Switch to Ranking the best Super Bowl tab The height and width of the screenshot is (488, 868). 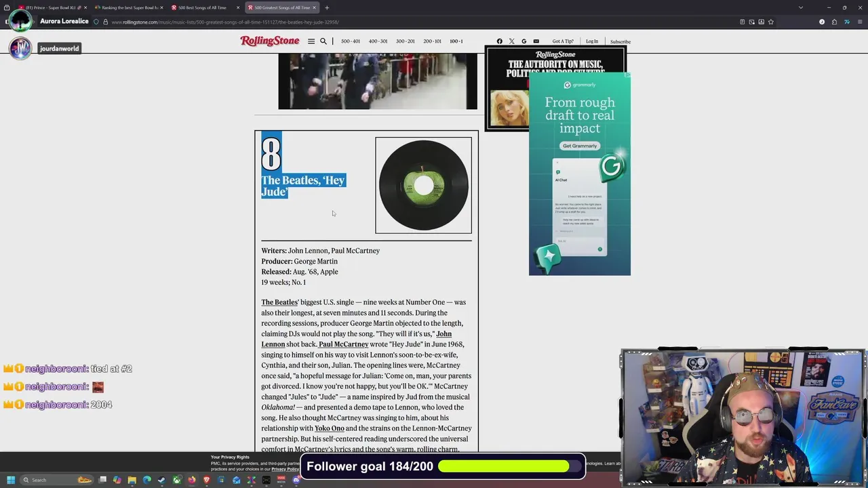point(129,7)
